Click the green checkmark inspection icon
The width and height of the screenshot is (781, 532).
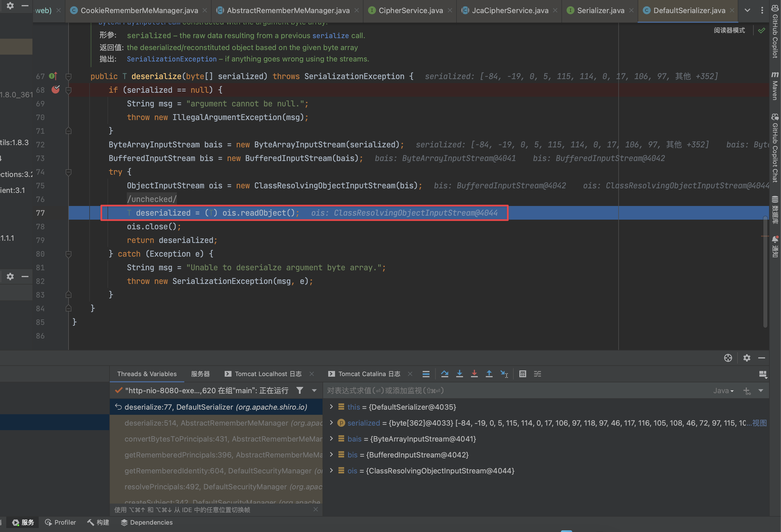[761, 30]
